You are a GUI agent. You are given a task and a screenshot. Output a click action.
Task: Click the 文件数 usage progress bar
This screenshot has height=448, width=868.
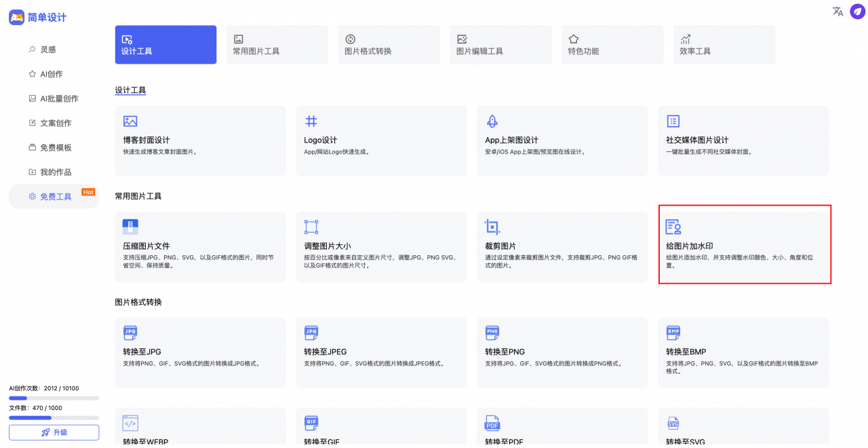(54, 417)
